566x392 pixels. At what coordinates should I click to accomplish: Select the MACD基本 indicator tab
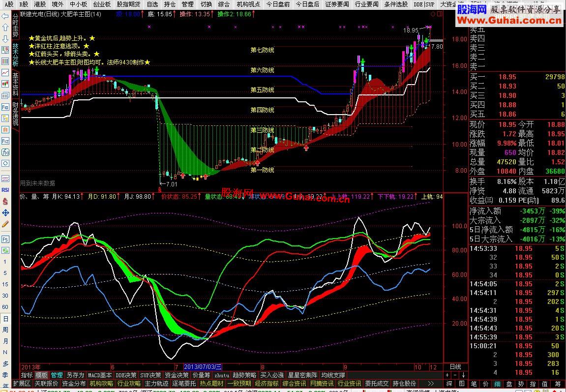[x=100, y=375]
